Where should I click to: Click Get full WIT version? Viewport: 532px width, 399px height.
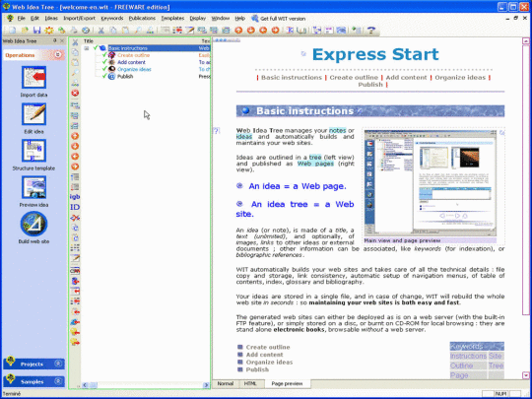(x=278, y=19)
